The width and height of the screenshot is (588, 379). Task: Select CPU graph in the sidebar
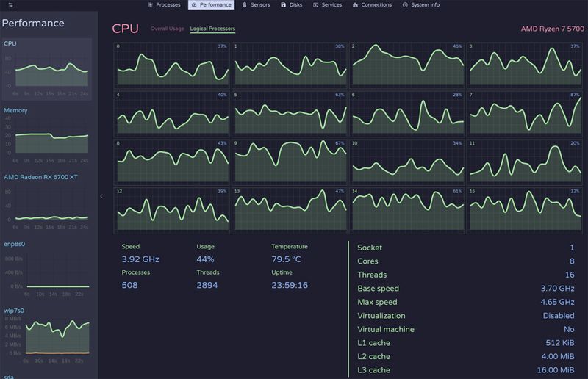click(x=46, y=68)
